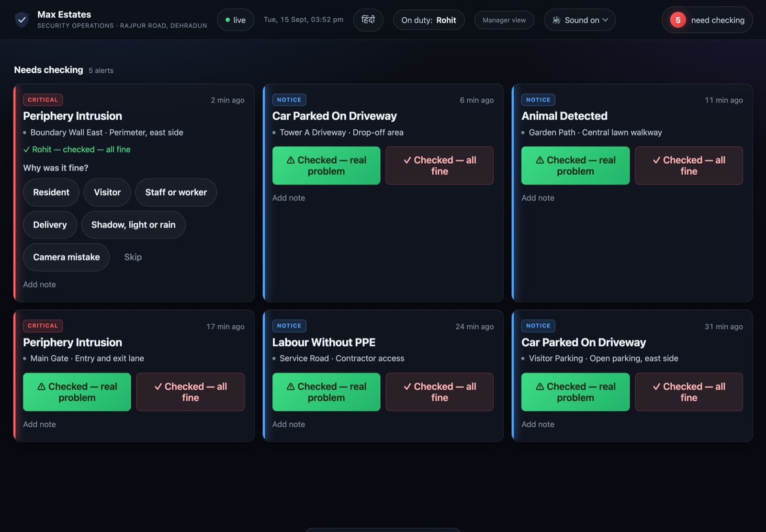Screen dimensions: 766x532
Task: Mark Visitor Parking car as all fine
Action: tap(689, 392)
